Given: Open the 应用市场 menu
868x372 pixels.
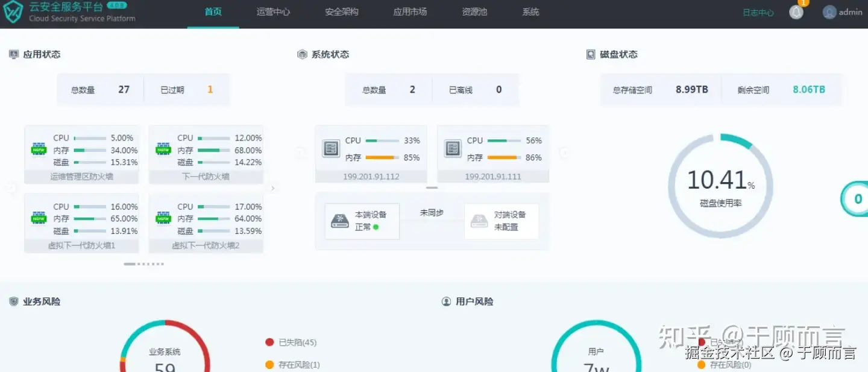Looking at the screenshot, I should (410, 12).
